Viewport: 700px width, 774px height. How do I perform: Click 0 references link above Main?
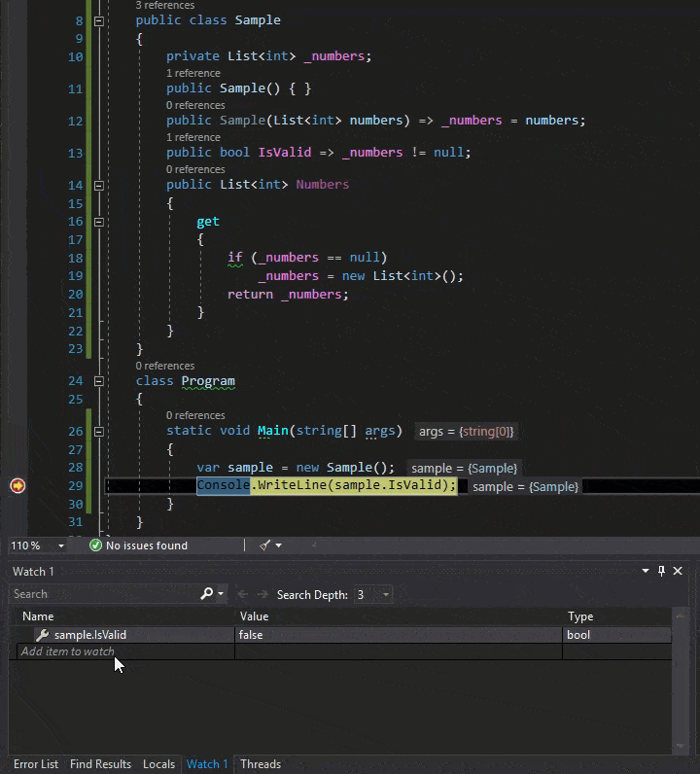point(195,415)
